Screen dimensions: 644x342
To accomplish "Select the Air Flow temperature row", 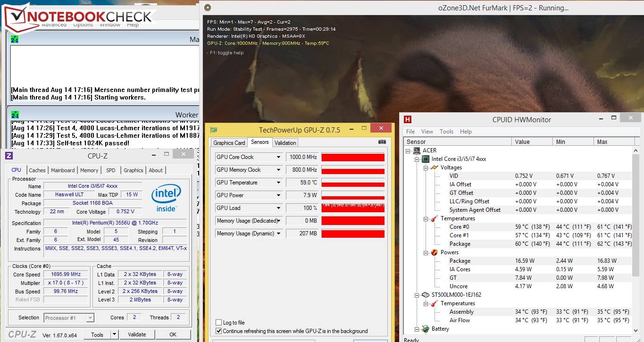I will 518,320.
